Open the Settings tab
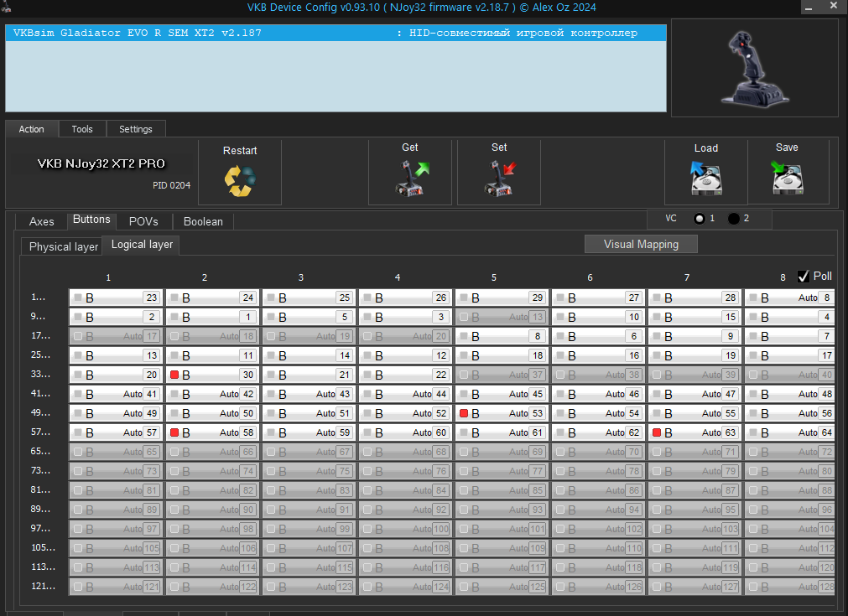848x616 pixels. pyautogui.click(x=136, y=129)
